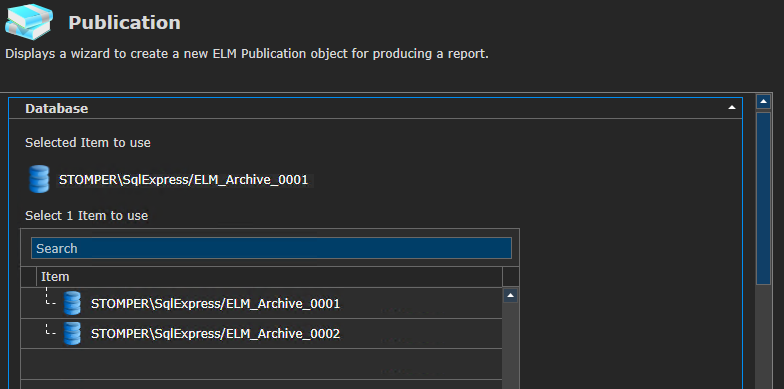The image size is (784, 389).
Task: Select STOMPER\SqlExpress/ELM_Archive_0001 in the item list
Action: (262, 303)
